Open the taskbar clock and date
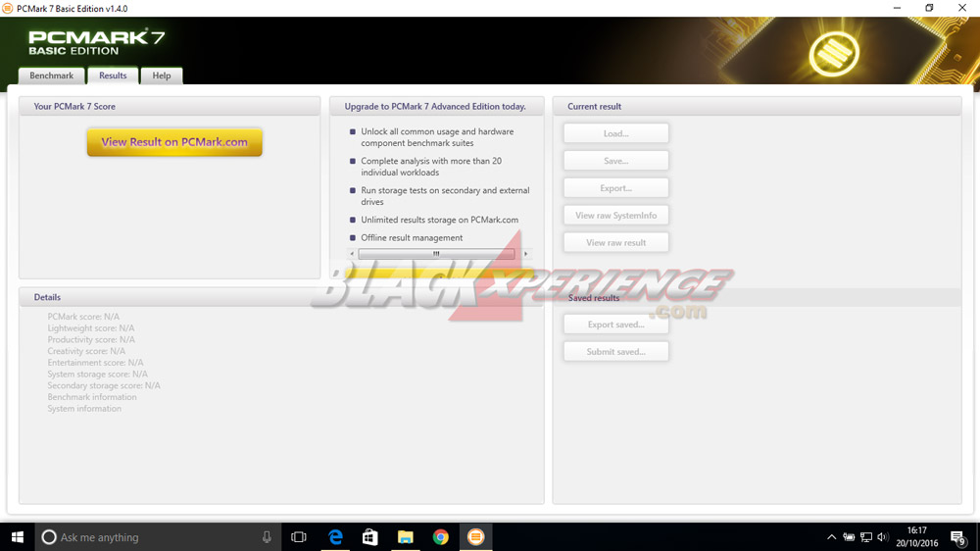 (917, 537)
